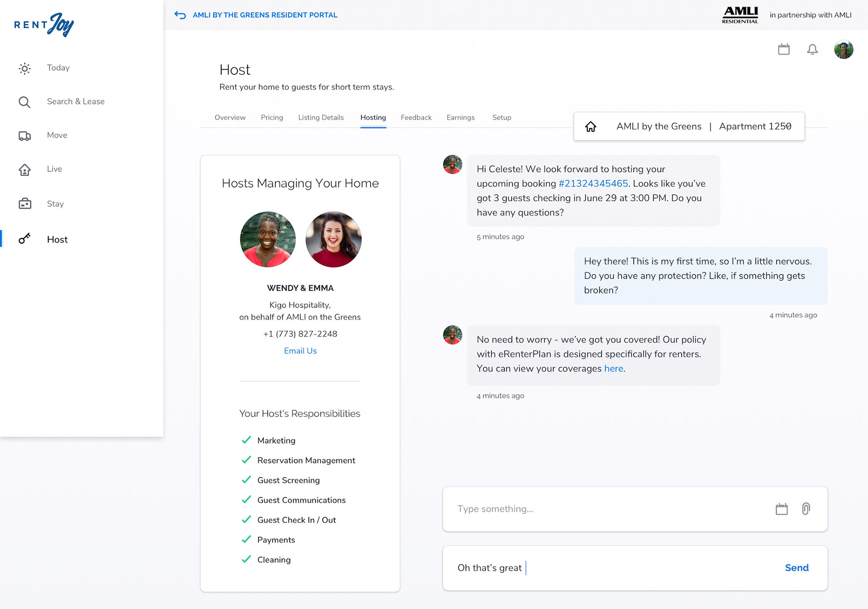Click Emma's host profile photo

pyautogui.click(x=334, y=240)
